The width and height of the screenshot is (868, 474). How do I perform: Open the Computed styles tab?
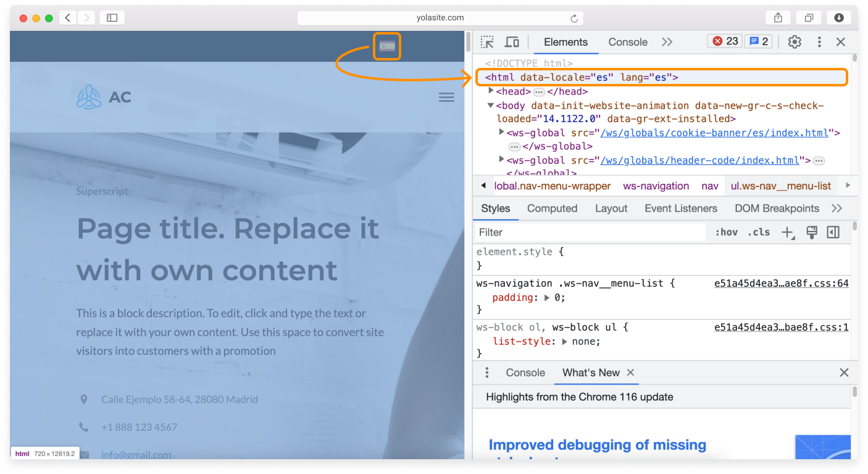click(x=552, y=209)
